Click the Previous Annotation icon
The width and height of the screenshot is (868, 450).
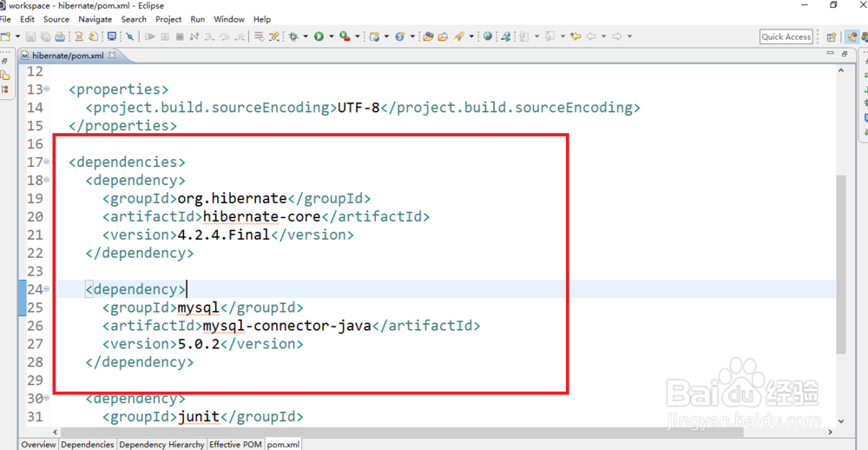point(549,36)
